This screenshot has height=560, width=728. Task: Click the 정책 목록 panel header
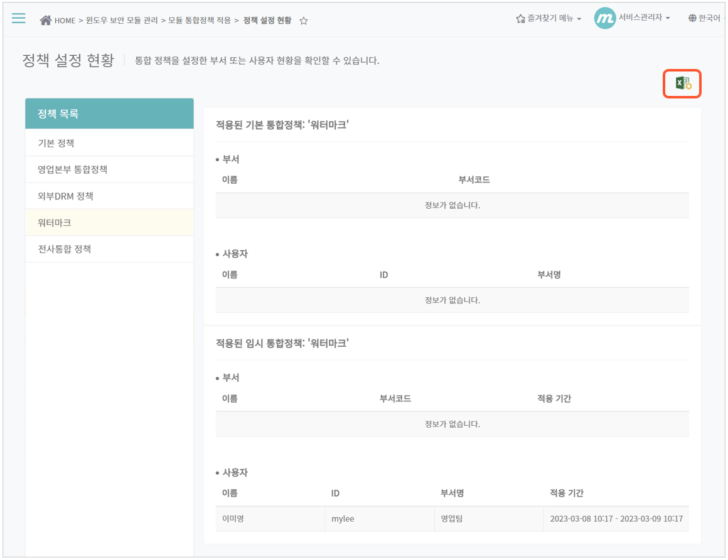click(x=110, y=114)
